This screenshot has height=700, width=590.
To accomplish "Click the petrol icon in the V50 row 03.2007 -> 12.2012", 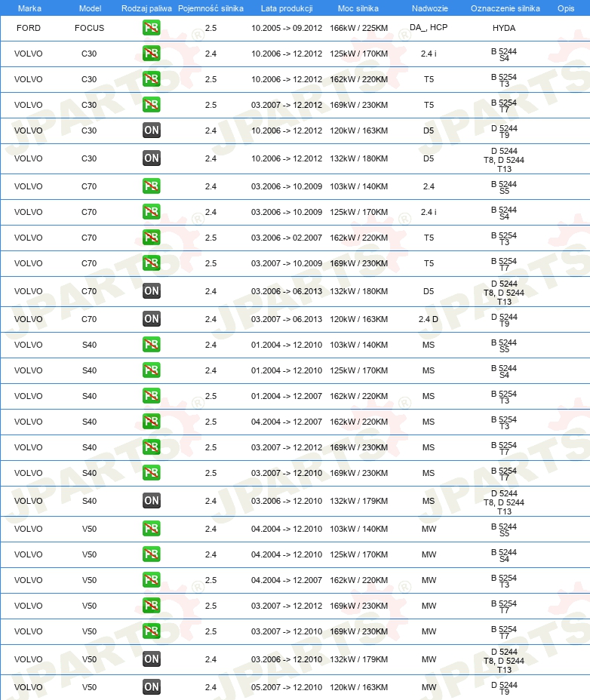I will pyautogui.click(x=152, y=606).
